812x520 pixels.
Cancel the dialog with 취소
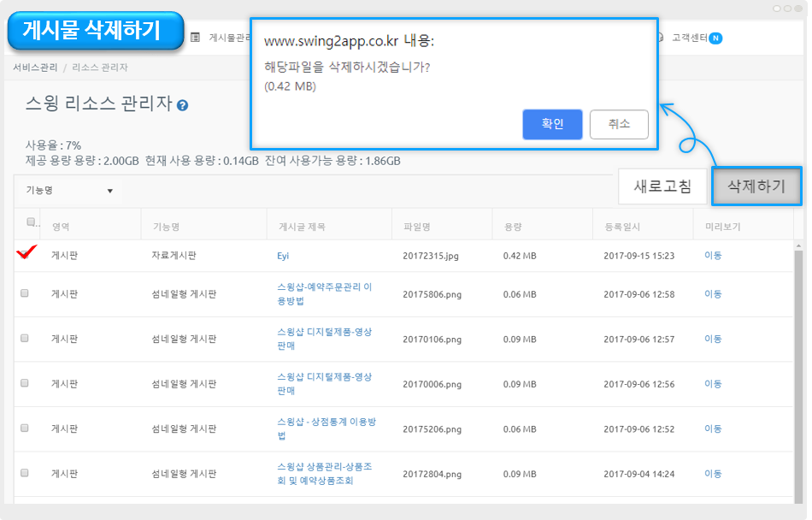(x=619, y=124)
